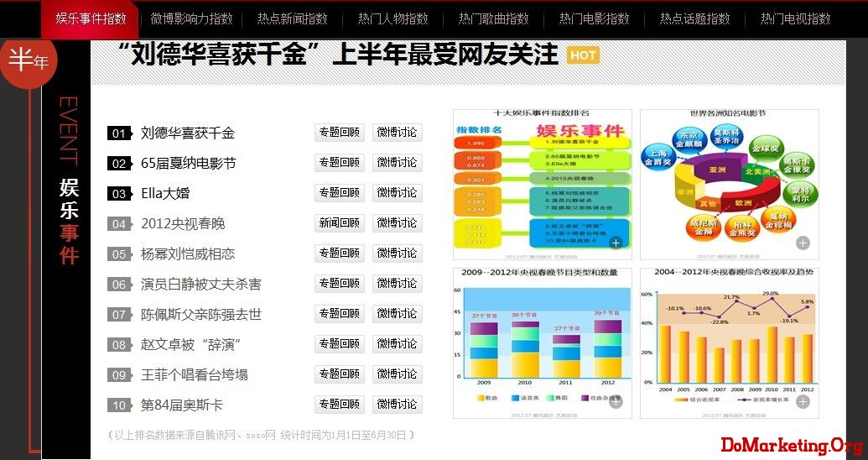The image size is (868, 460).
Task: Switch to 微博影响力指数 tab
Action: click(191, 18)
